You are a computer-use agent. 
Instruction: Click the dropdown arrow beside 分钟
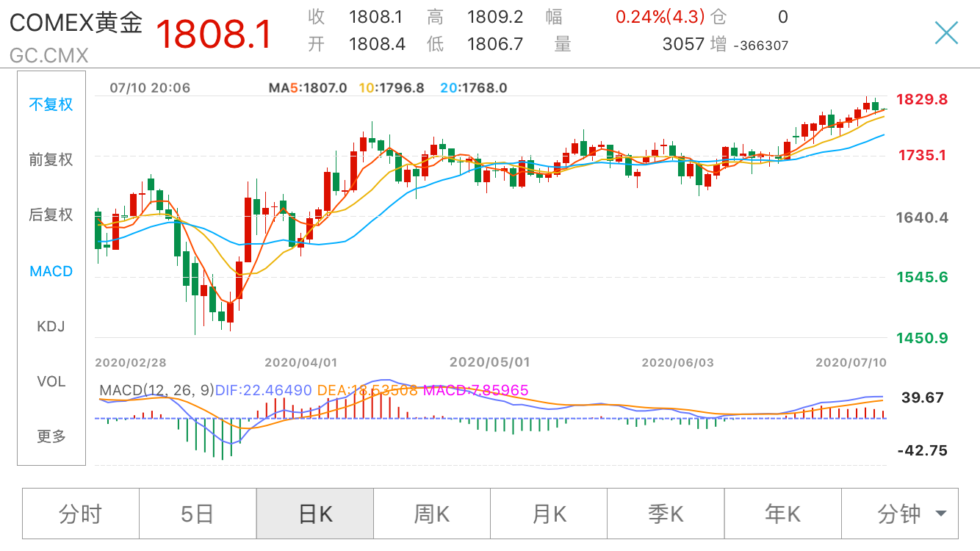[941, 514]
